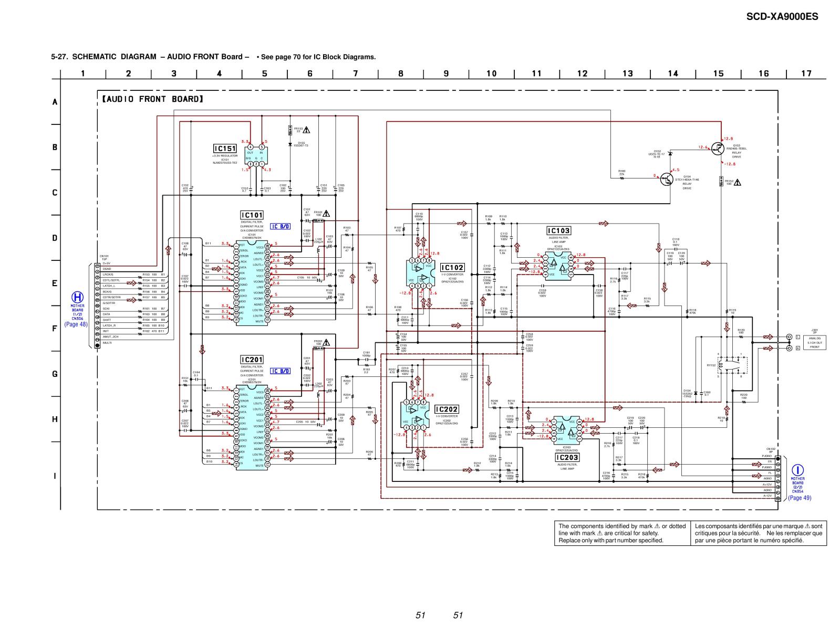Click grid column number 1
Screen dimensions: 840x631
tap(82, 73)
